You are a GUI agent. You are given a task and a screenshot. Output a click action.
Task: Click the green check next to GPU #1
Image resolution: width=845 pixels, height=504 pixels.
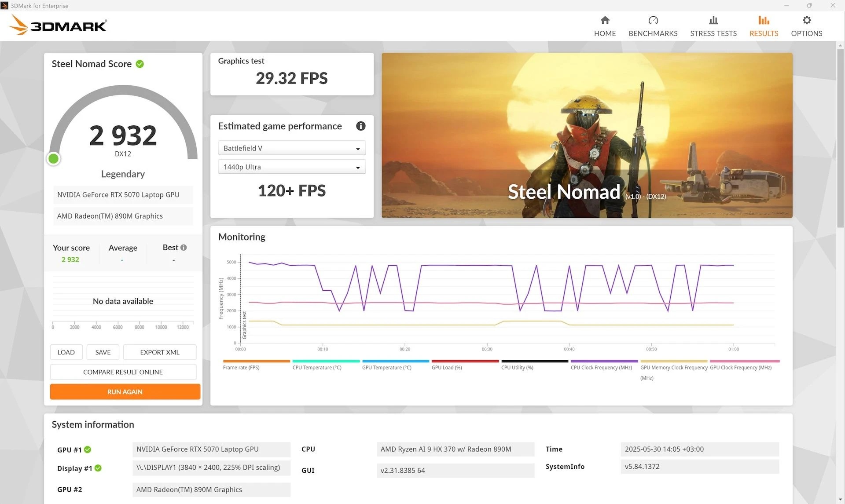88,449
